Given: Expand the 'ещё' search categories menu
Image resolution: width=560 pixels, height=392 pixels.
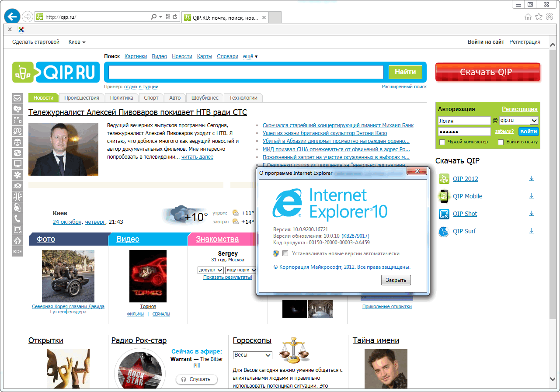Looking at the screenshot, I should (250, 56).
